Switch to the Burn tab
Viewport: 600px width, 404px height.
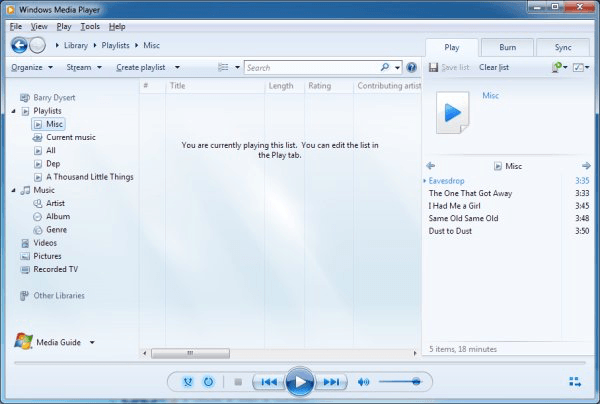click(x=507, y=47)
